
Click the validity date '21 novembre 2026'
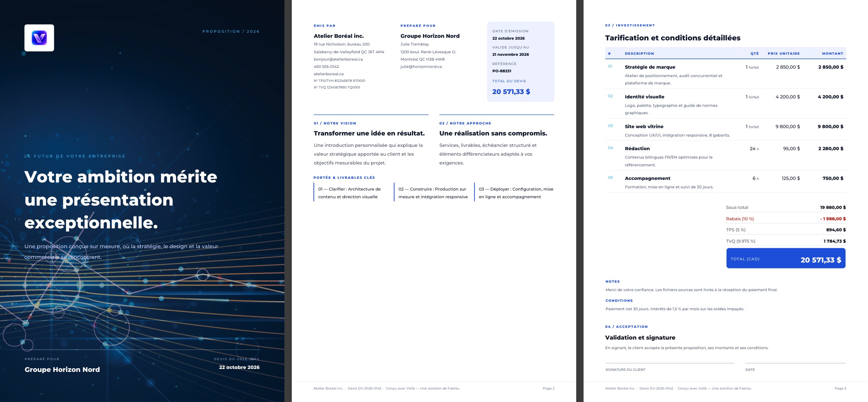point(511,54)
